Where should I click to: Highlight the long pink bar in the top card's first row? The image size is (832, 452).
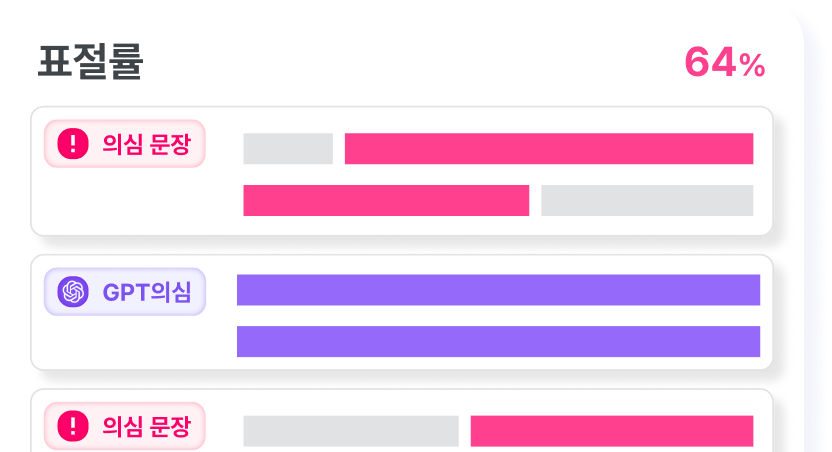[x=548, y=148]
